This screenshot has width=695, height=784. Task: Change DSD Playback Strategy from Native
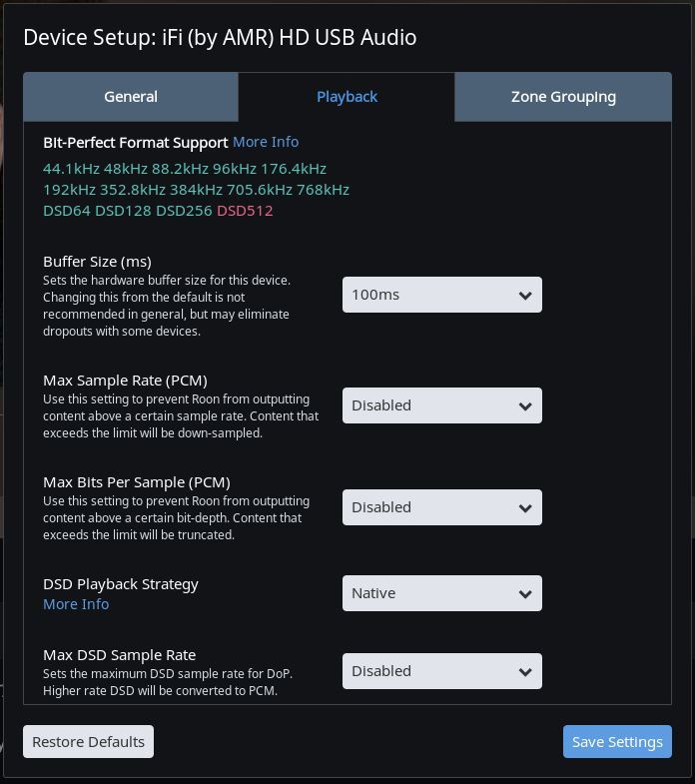tap(442, 593)
